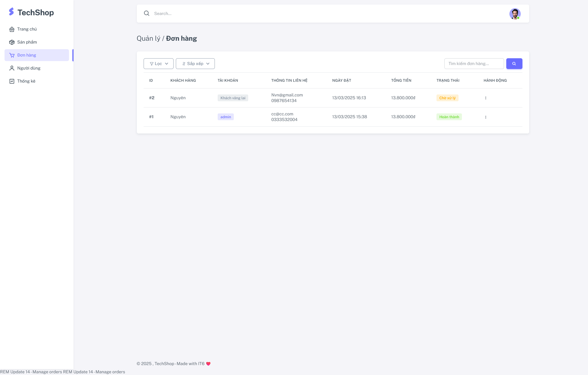Click the Khách vãng lai account tag
The width and height of the screenshot is (588, 375).
click(x=233, y=98)
